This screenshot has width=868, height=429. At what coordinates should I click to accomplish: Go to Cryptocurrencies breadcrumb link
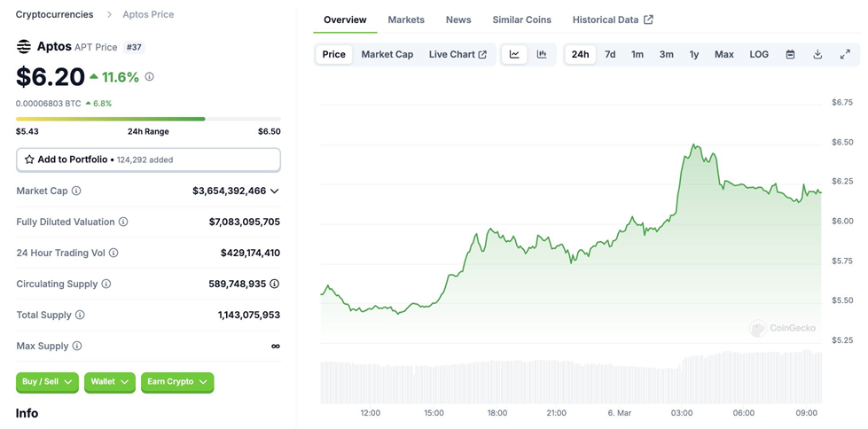(x=54, y=14)
